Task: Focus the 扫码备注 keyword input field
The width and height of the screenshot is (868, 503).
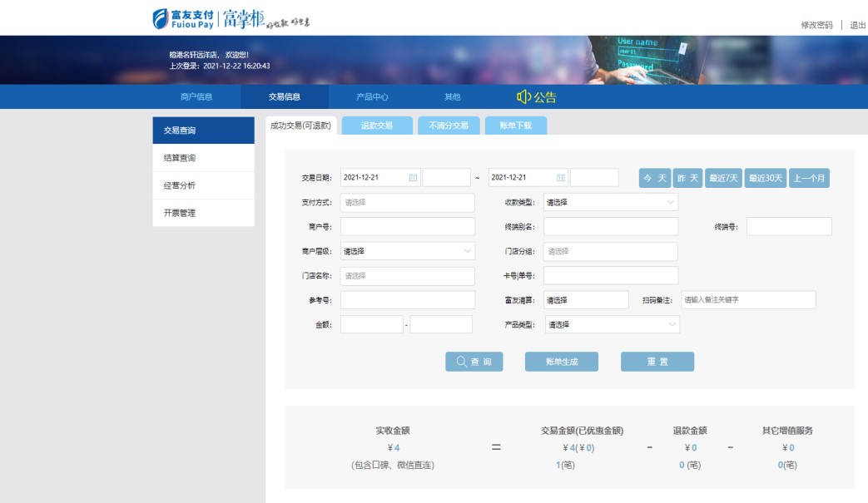Action: pyautogui.click(x=748, y=300)
